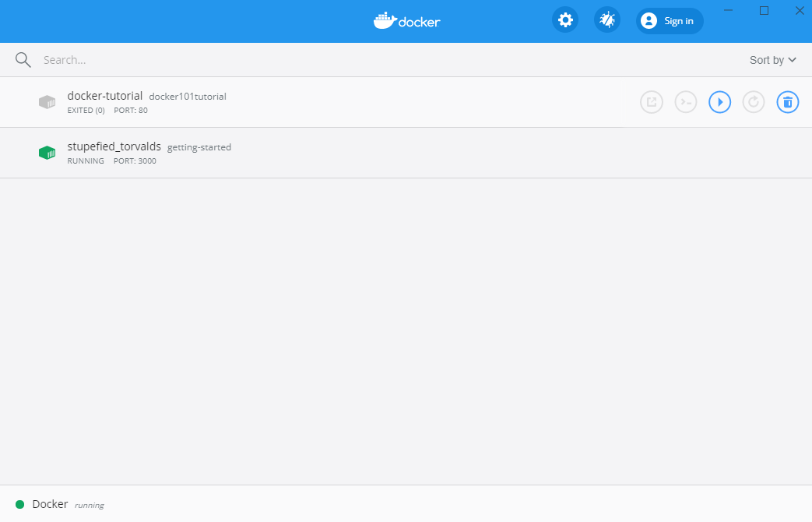
Task: Open Docker settings gear
Action: pyautogui.click(x=565, y=20)
